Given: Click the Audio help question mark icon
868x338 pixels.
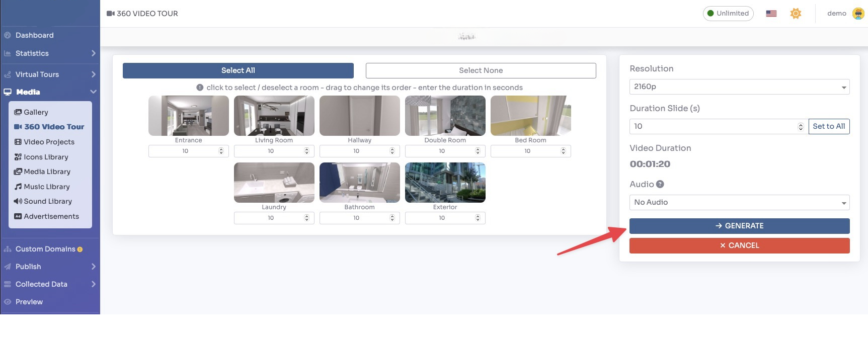Looking at the screenshot, I should (660, 184).
